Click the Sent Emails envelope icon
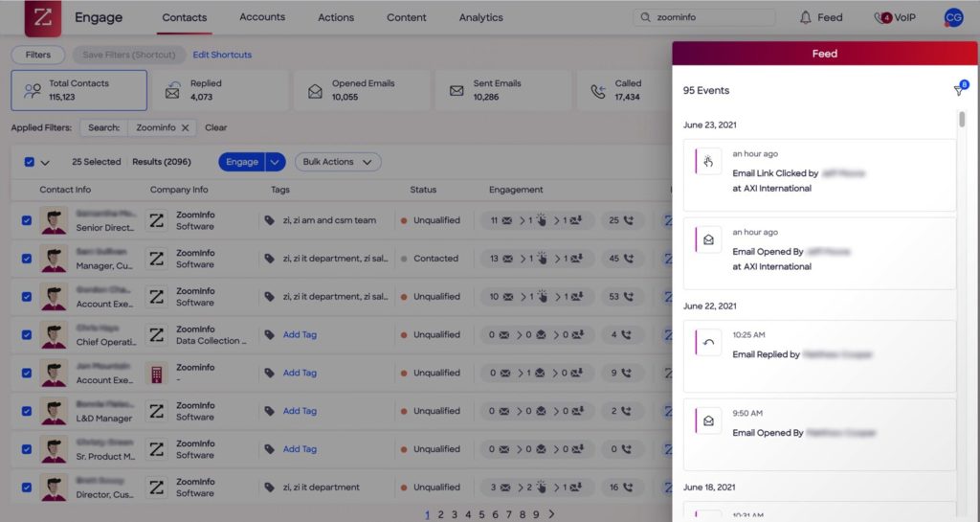The image size is (980, 522). [457, 91]
